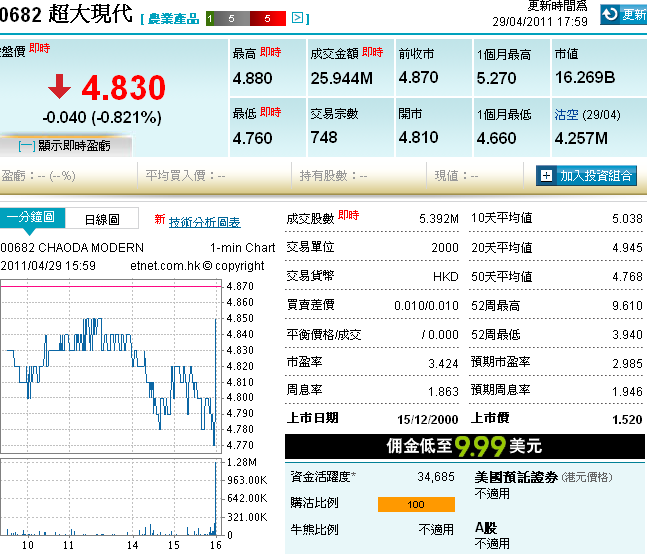647x554 pixels.
Task: Click the grey segment labelled 5
Action: [232, 19]
